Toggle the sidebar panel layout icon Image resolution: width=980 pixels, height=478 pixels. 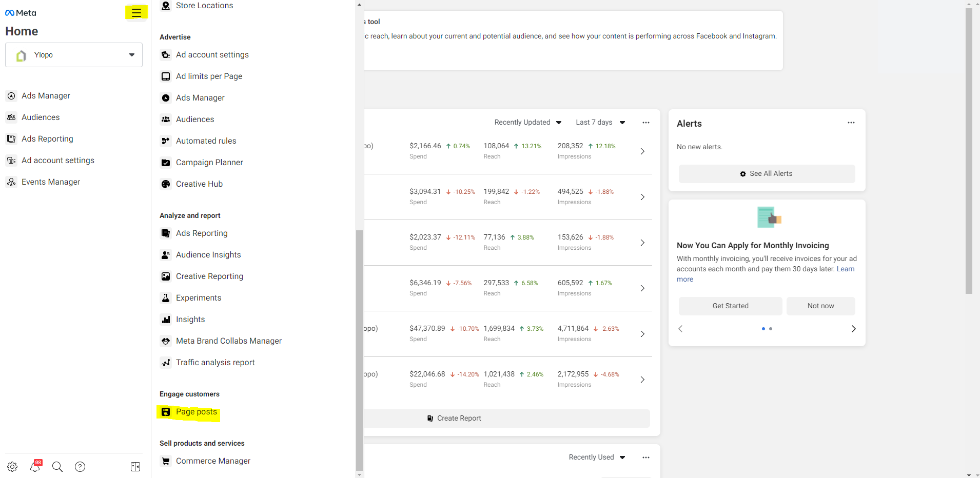(135, 467)
